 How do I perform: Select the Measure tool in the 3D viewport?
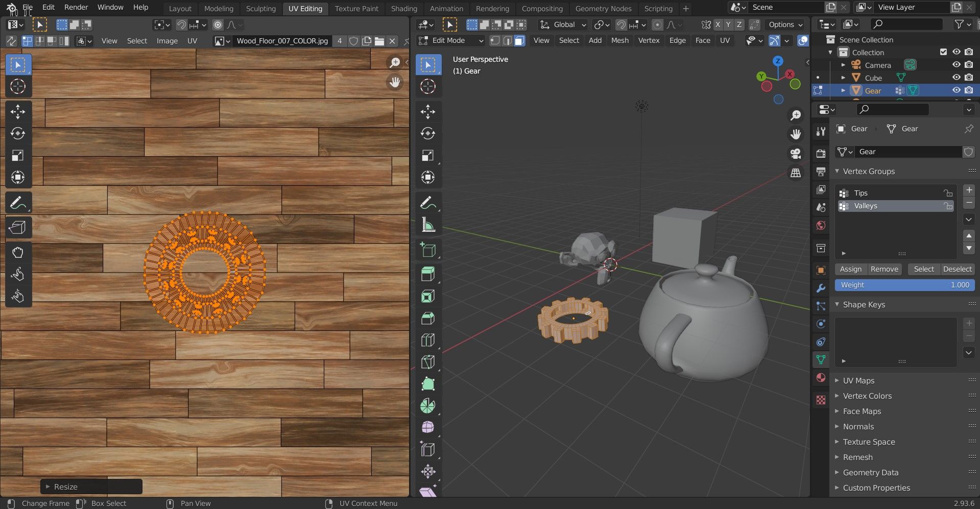pos(427,225)
